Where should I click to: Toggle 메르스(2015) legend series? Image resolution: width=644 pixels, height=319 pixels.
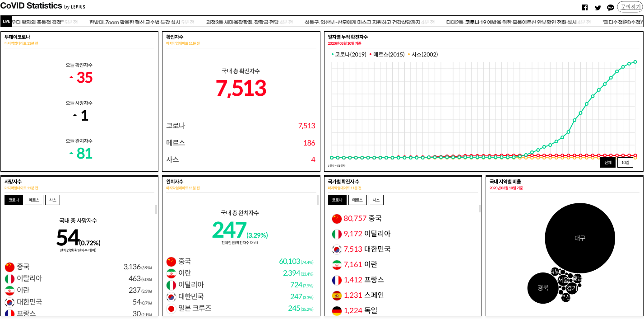tap(387, 55)
